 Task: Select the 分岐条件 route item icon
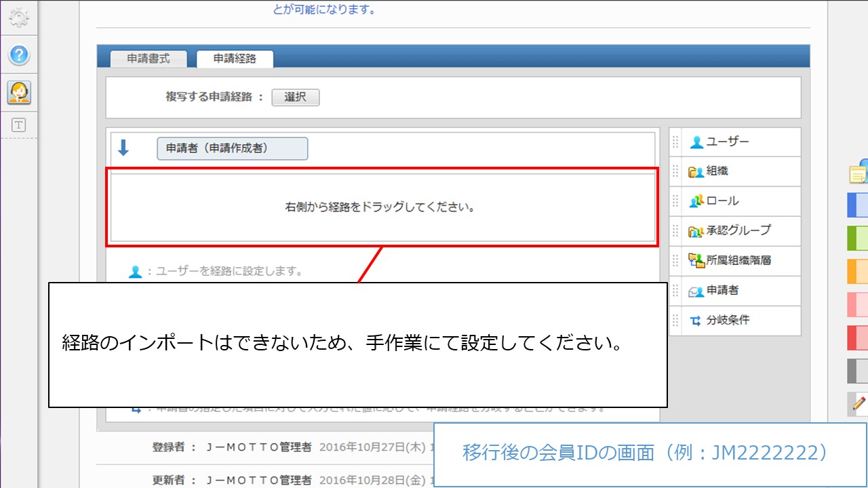696,321
